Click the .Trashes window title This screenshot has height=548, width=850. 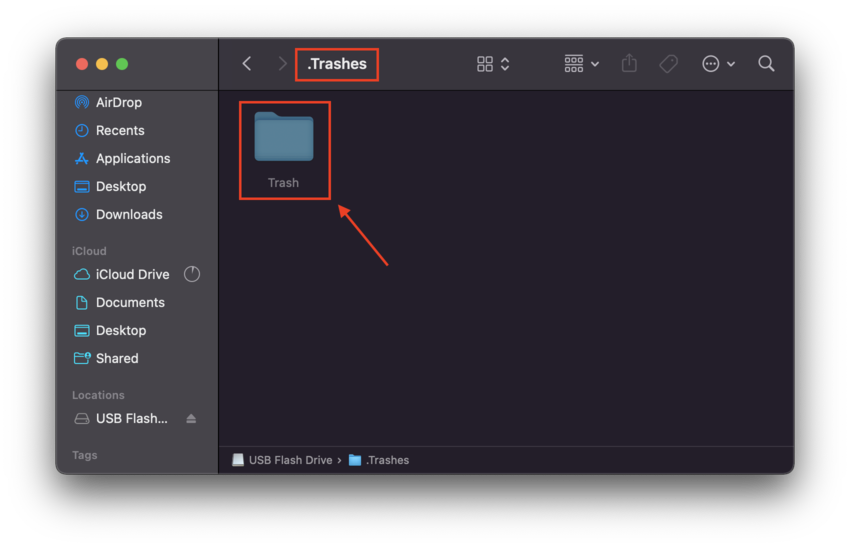337,64
